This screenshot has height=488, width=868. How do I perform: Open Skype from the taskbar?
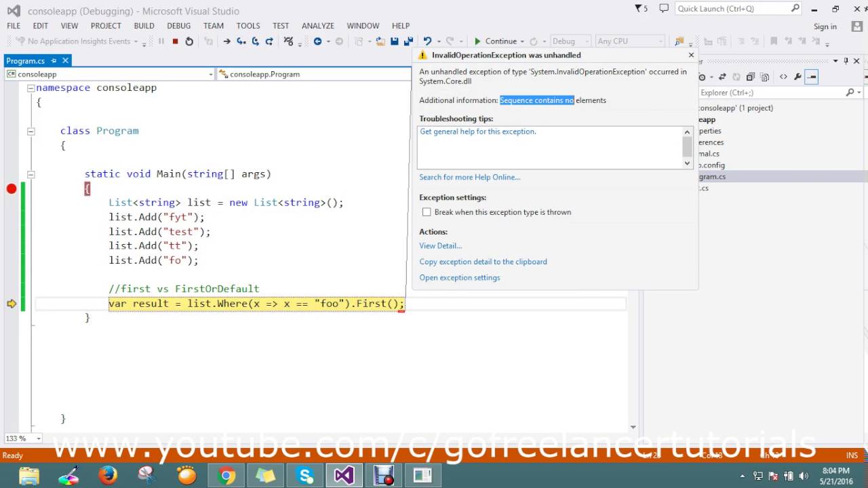(x=305, y=475)
